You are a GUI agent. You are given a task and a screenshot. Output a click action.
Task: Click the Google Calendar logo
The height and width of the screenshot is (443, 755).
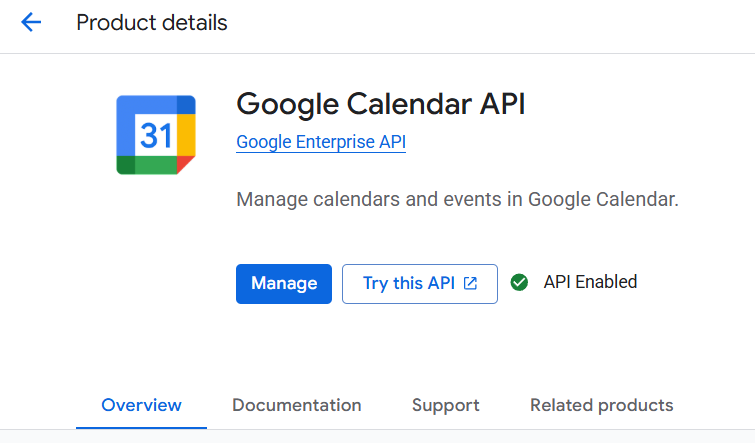(156, 135)
